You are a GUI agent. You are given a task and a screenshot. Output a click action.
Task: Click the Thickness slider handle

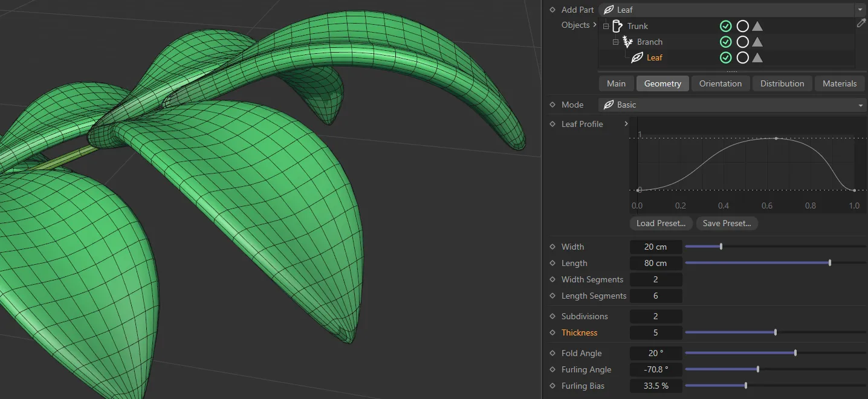(x=774, y=332)
